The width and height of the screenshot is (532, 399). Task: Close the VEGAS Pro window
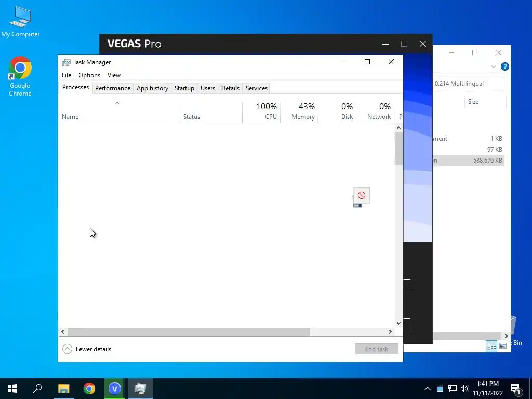[423, 44]
